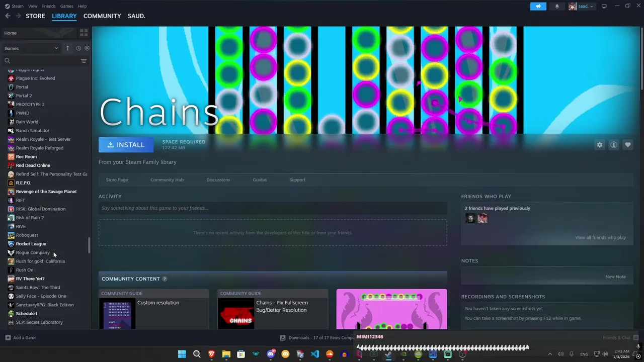Image resolution: width=644 pixels, height=362 pixels.
Task: Select Rocket League in library list
Action: (31, 244)
